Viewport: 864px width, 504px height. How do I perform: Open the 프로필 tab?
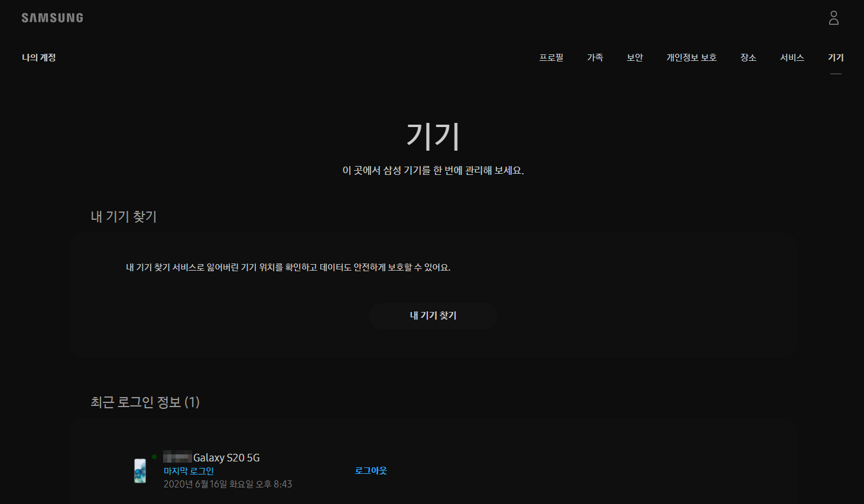click(551, 57)
